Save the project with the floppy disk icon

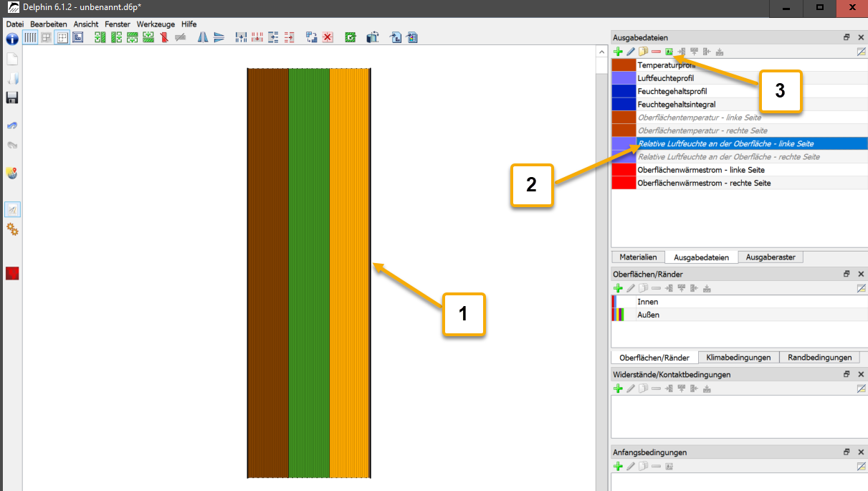click(x=11, y=97)
